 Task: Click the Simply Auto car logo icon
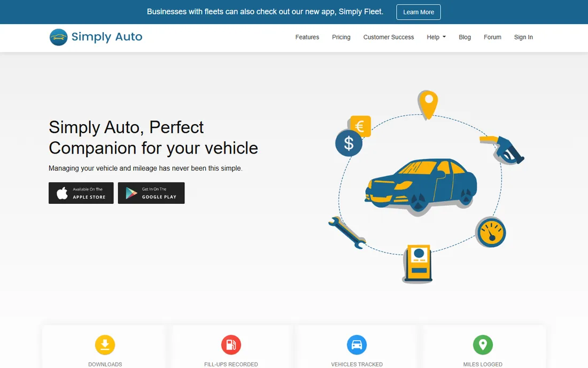(58, 37)
